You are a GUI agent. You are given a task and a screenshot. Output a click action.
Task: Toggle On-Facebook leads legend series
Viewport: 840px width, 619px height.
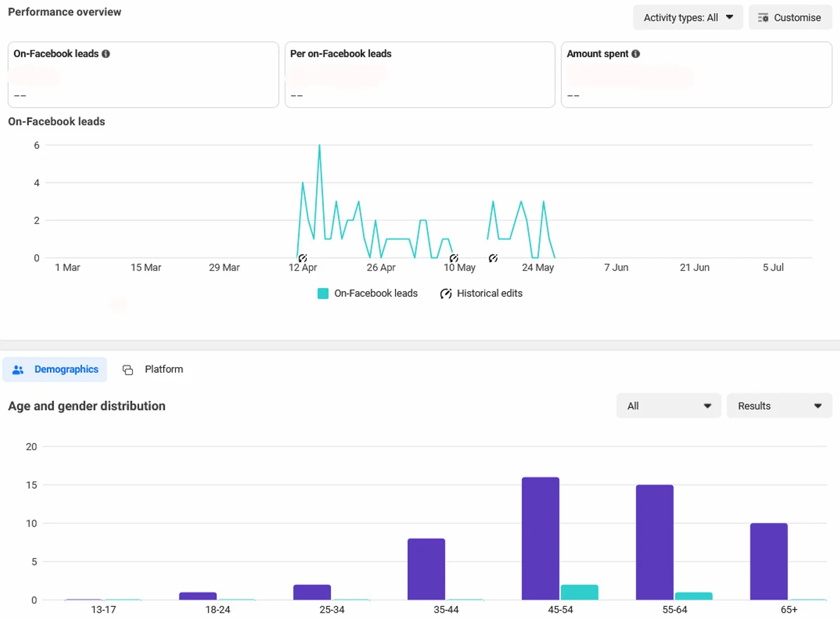pos(368,293)
